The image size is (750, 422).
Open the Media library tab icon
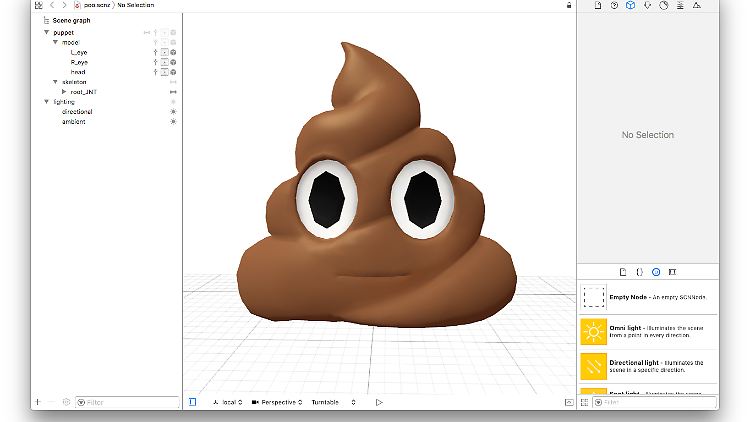click(672, 271)
